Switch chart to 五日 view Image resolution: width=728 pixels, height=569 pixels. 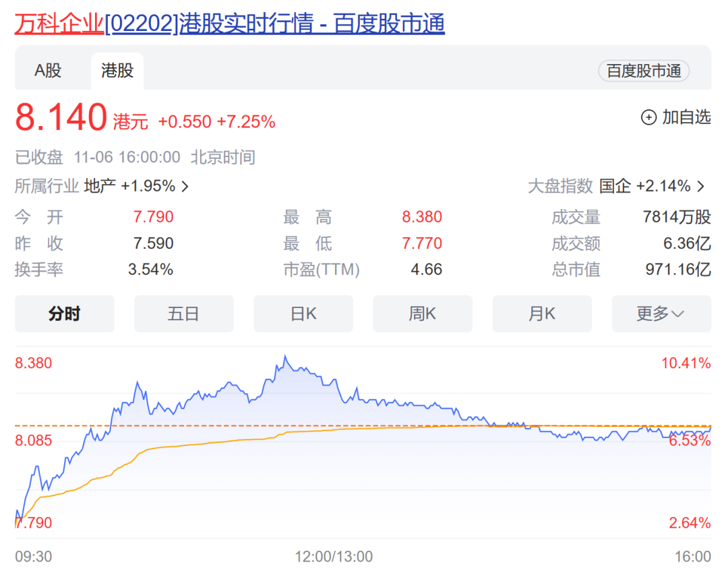(184, 314)
